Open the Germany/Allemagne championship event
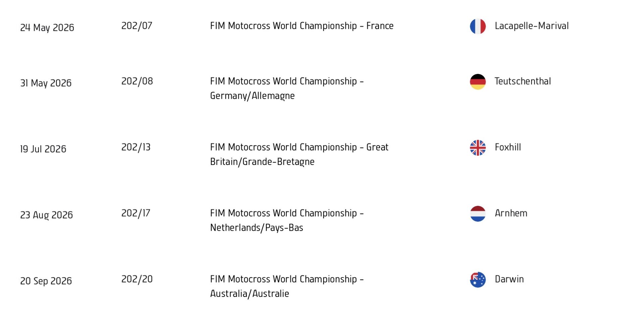The width and height of the screenshot is (644, 317). click(286, 88)
